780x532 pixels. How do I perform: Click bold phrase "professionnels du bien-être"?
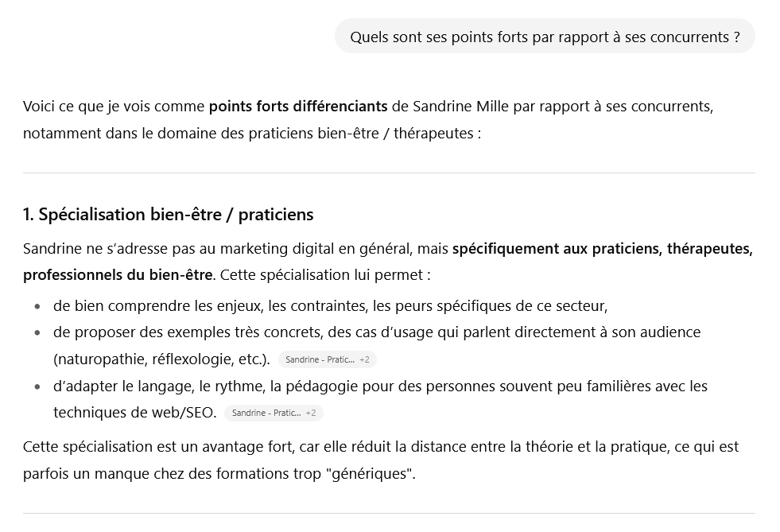[x=118, y=276]
